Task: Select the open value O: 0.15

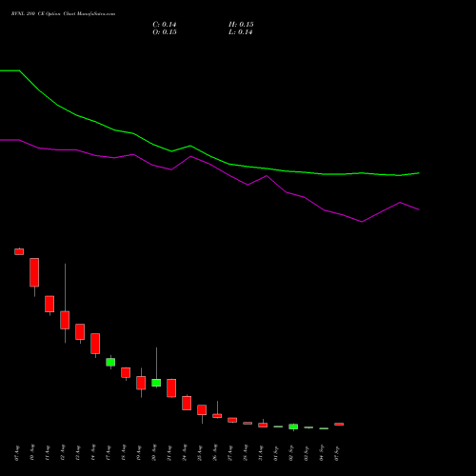Action: (165, 32)
